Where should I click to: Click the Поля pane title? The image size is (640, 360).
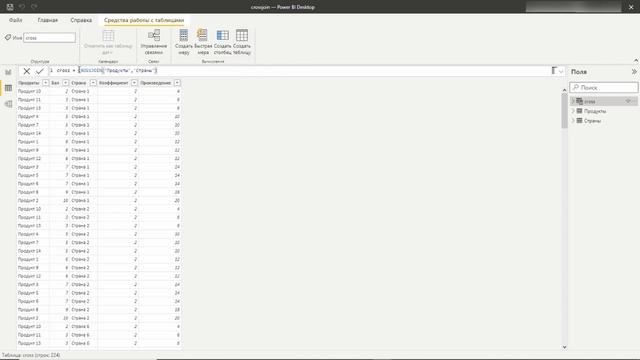tap(579, 71)
